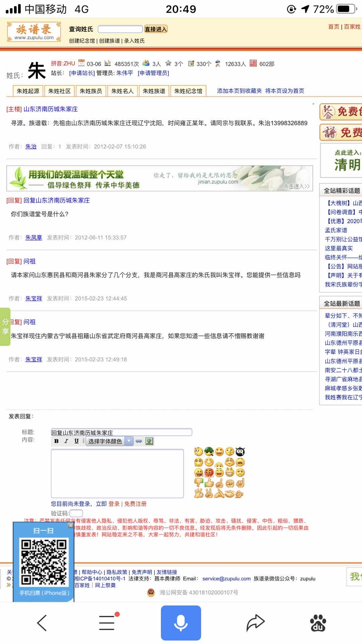The height and width of the screenshot is (644, 362).
Task: Switch to the 朱姓族谱 tab
Action: 154,91
